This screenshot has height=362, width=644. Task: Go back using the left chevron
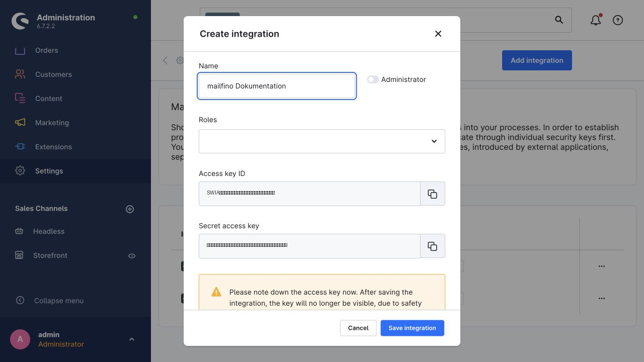[165, 60]
